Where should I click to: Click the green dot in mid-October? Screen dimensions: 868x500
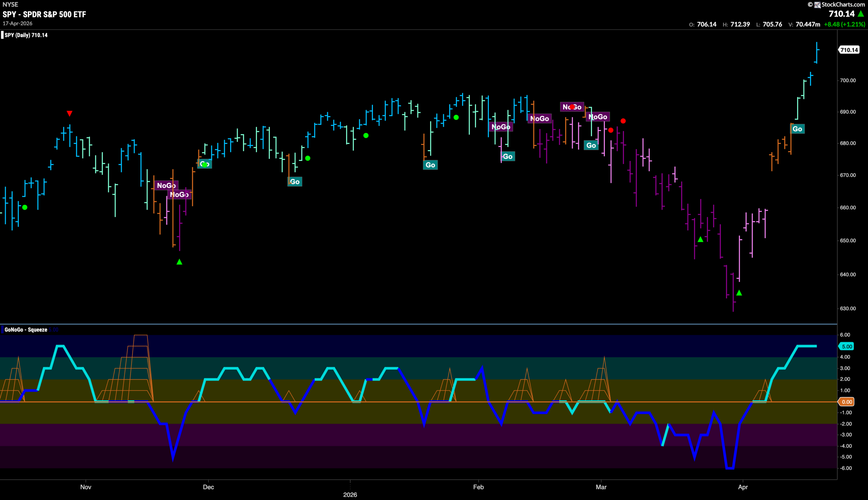click(x=25, y=207)
